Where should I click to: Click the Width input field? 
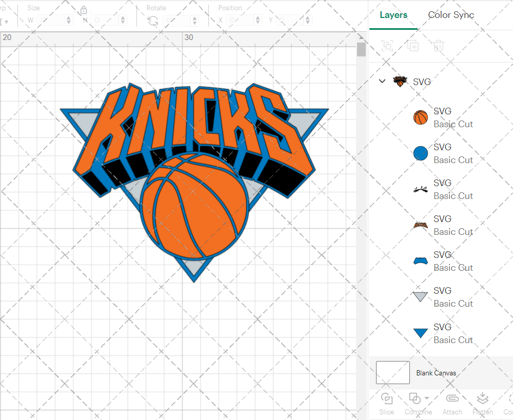(51, 21)
